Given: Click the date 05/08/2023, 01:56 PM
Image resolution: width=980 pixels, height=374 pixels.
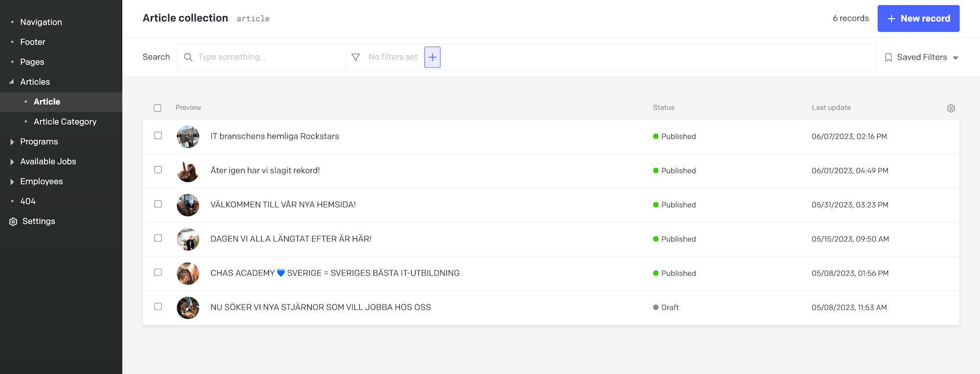Looking at the screenshot, I should (850, 274).
